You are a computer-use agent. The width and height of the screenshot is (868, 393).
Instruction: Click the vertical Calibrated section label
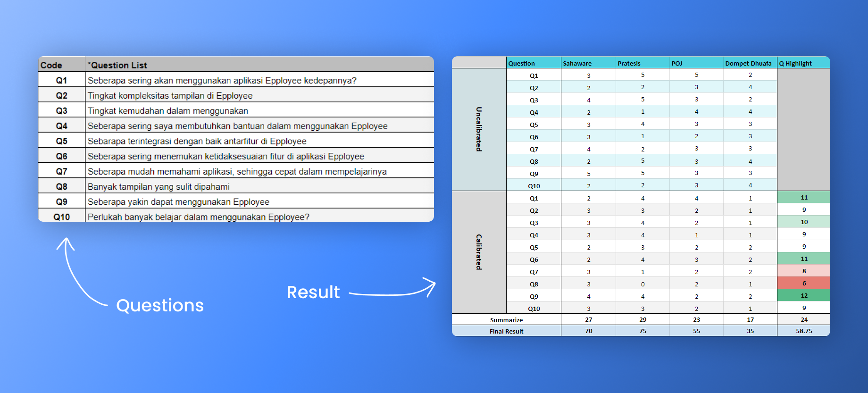click(x=479, y=252)
